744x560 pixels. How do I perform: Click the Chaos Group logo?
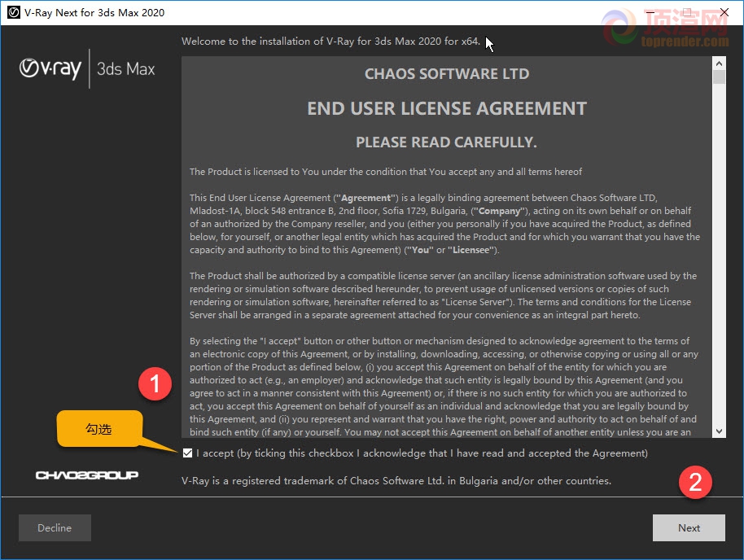coord(87,475)
